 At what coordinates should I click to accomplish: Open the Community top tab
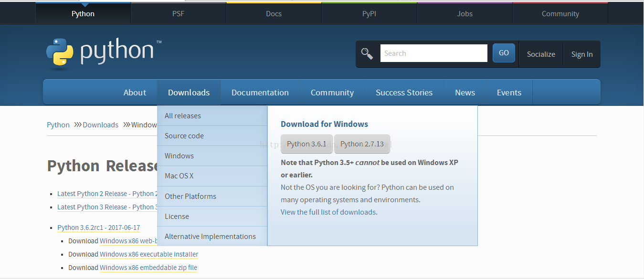[560, 14]
